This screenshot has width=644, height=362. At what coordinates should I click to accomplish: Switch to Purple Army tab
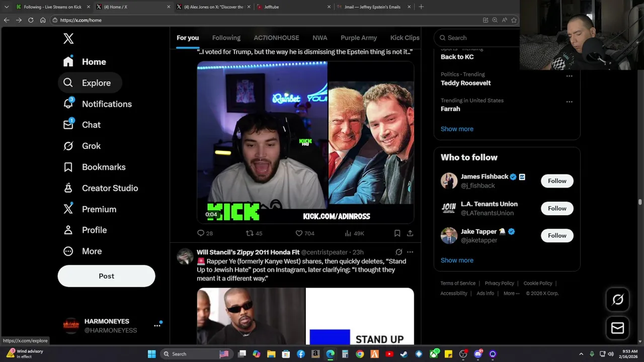tap(359, 38)
